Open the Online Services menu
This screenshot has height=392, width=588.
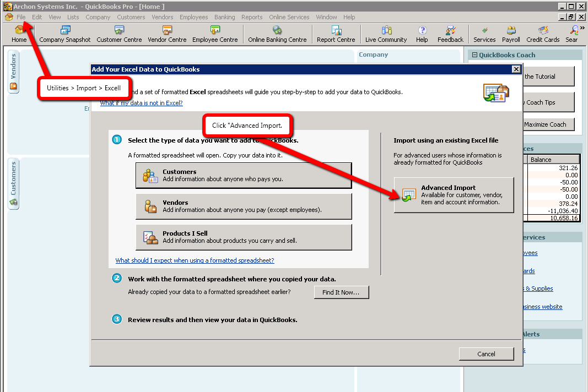pyautogui.click(x=289, y=17)
